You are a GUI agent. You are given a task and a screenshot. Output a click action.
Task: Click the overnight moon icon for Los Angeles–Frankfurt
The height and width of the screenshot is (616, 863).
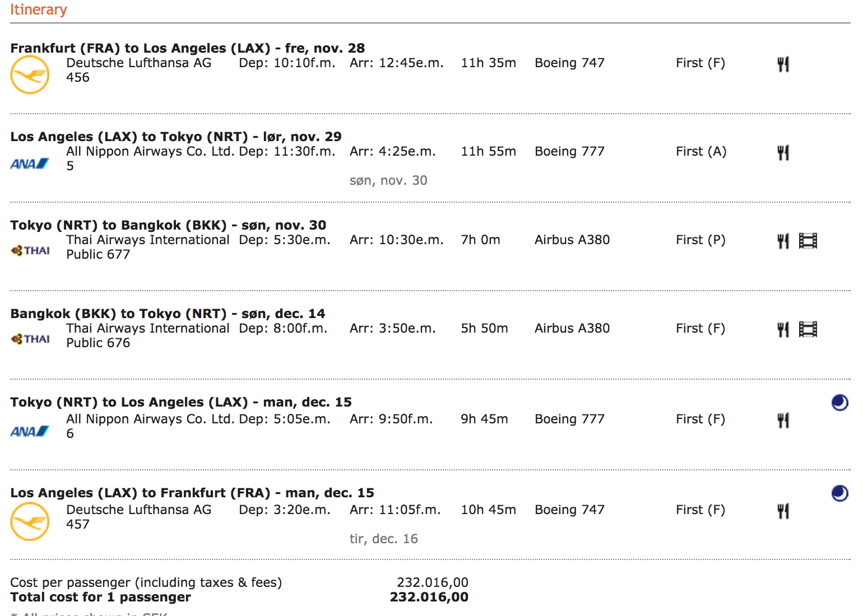pyautogui.click(x=839, y=493)
